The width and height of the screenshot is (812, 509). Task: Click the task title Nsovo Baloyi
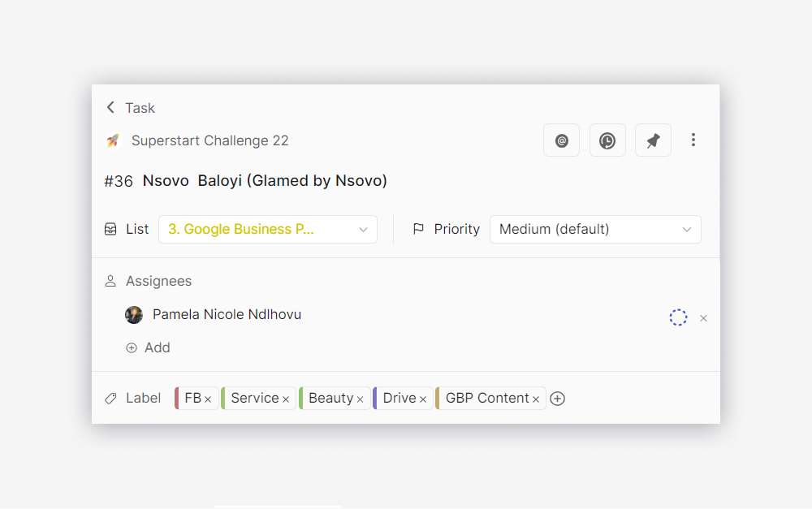(265, 181)
